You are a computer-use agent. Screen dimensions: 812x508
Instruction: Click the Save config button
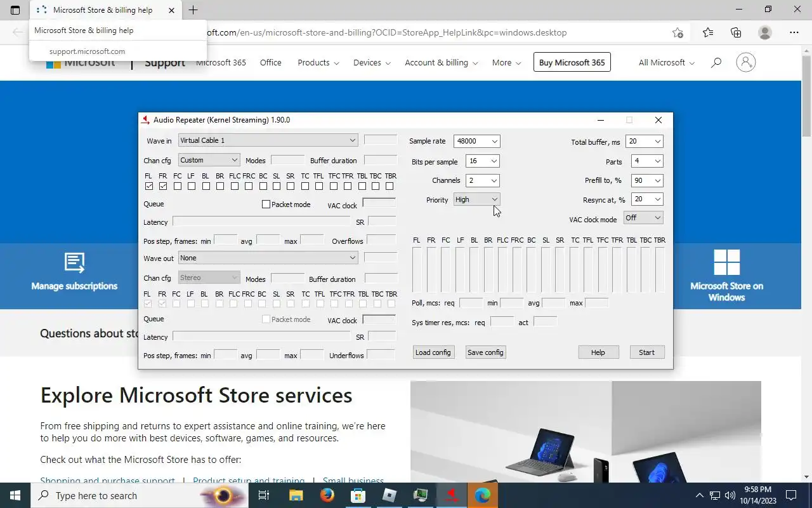485,352
